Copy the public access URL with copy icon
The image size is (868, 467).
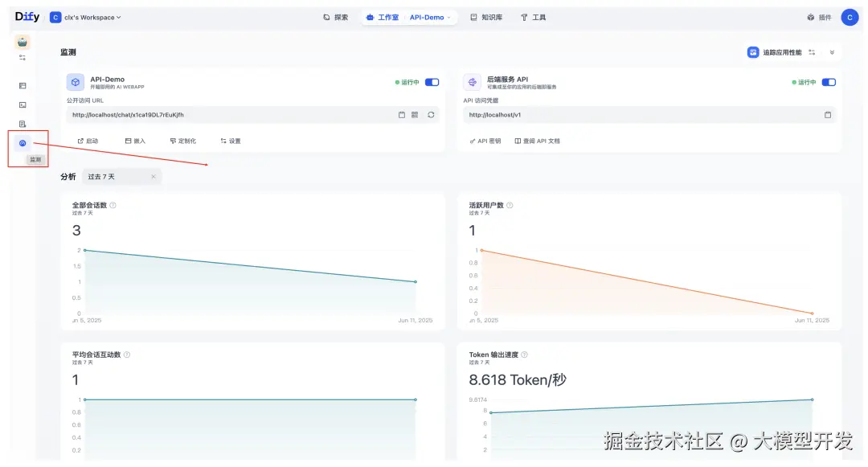click(402, 114)
